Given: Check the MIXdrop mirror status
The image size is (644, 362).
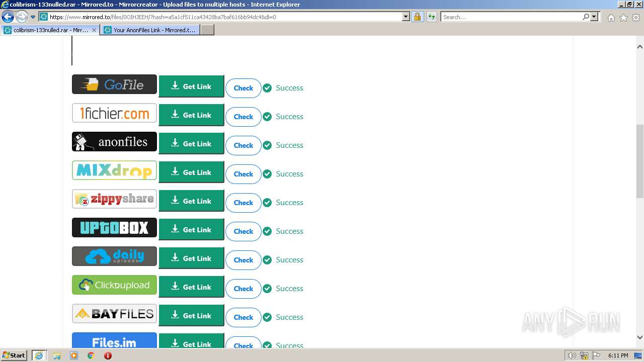Looking at the screenshot, I should 244,174.
